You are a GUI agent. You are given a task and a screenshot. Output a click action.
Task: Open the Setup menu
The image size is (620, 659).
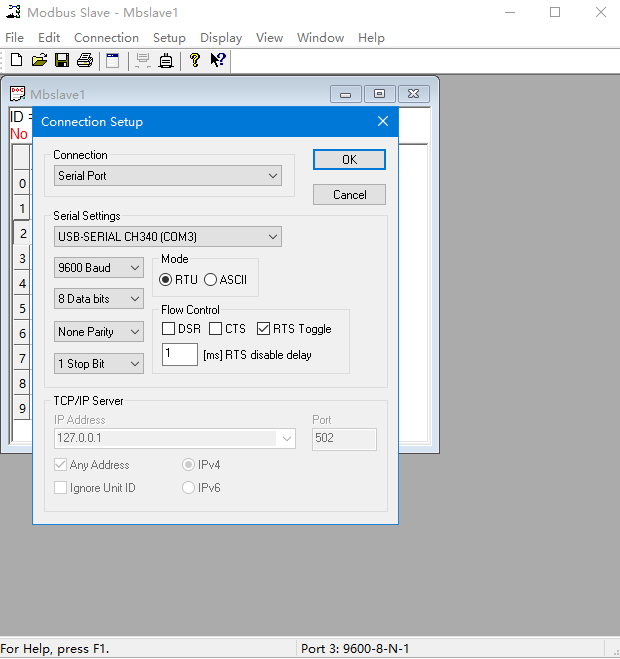tap(169, 38)
